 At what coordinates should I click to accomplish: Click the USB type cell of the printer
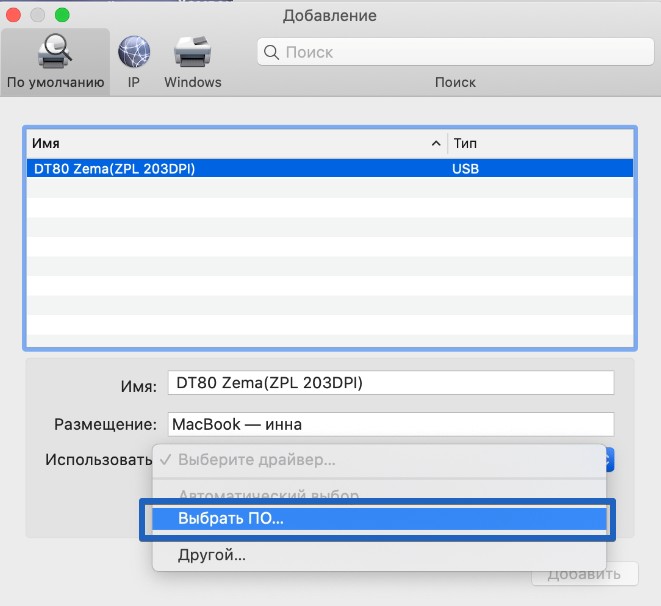pyautogui.click(x=466, y=169)
